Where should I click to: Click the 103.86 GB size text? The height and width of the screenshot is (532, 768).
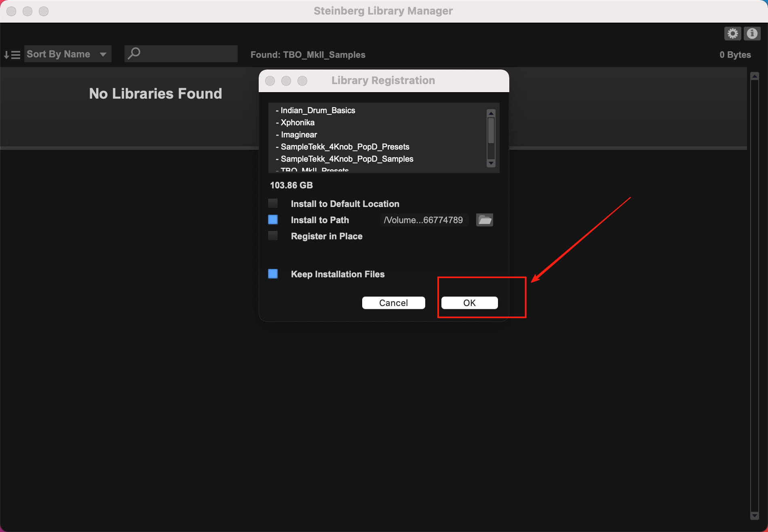(291, 185)
